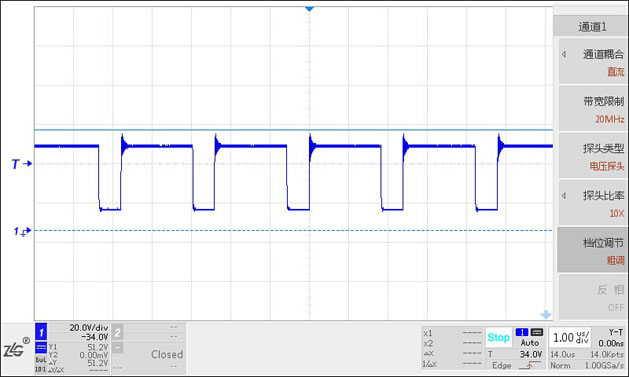Screen dimensions: 629x377
Task: Toggle the 反相 invert OFF setting
Action: coord(592,298)
